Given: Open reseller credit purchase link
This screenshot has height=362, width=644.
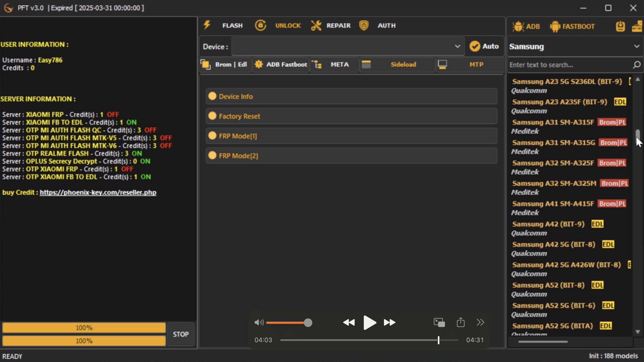Looking at the screenshot, I should [98, 192].
